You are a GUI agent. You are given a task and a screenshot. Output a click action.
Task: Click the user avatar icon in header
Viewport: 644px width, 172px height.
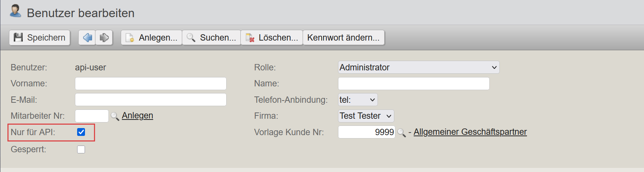tap(15, 11)
